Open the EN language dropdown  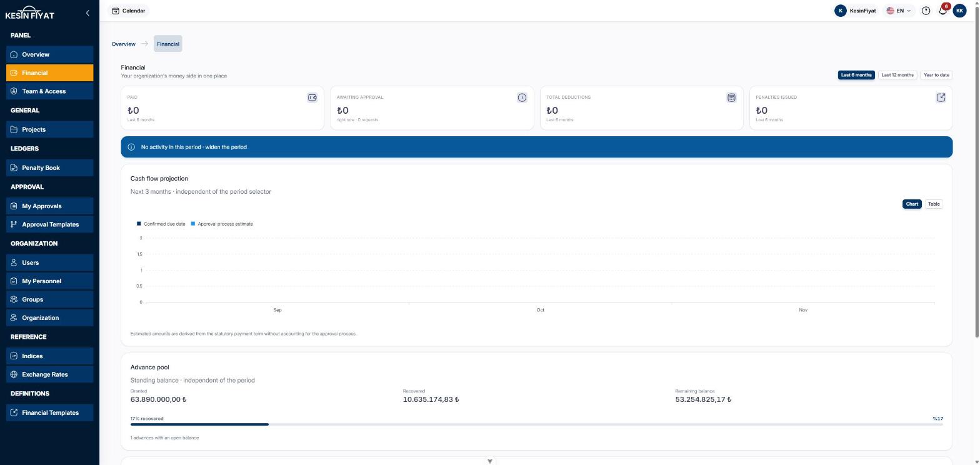pos(899,11)
